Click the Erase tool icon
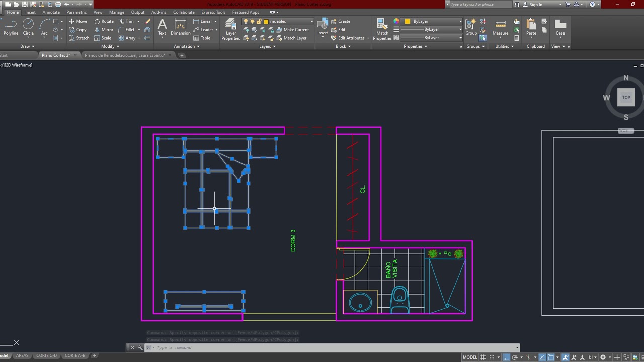Image resolution: width=644 pixels, height=362 pixels. [147, 21]
